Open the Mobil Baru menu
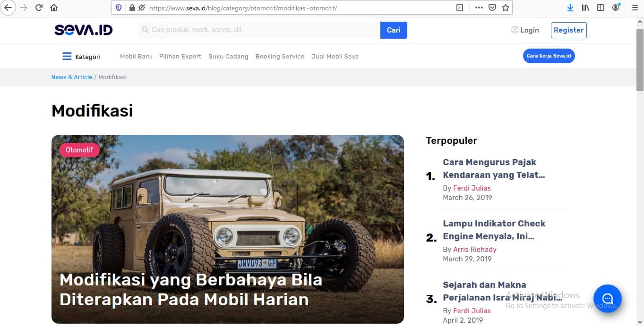Image resolution: width=644 pixels, height=326 pixels. click(136, 56)
